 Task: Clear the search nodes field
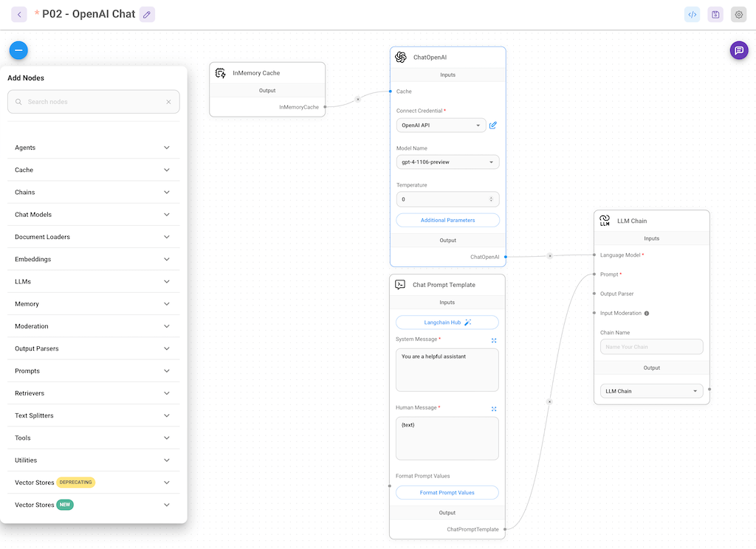[x=168, y=102]
